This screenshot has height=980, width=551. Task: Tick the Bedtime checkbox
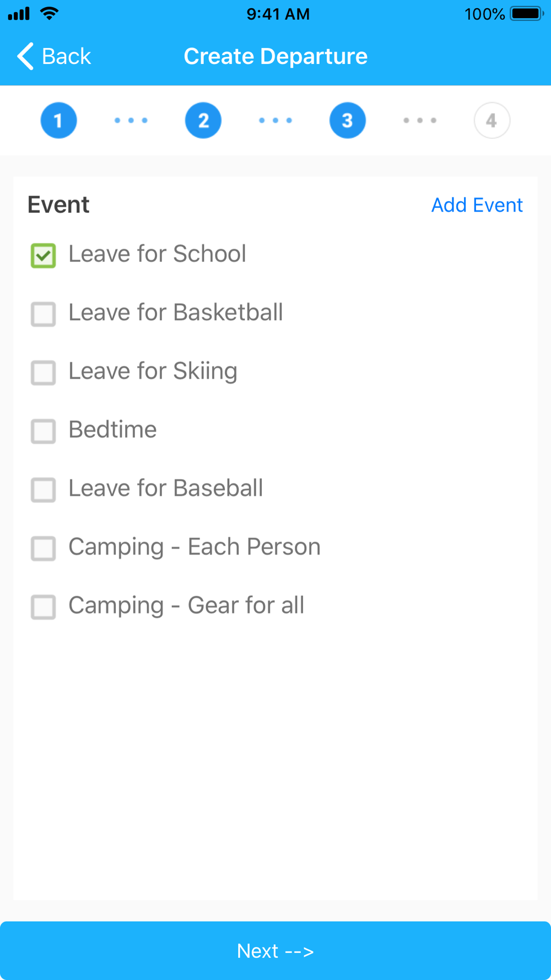(43, 431)
